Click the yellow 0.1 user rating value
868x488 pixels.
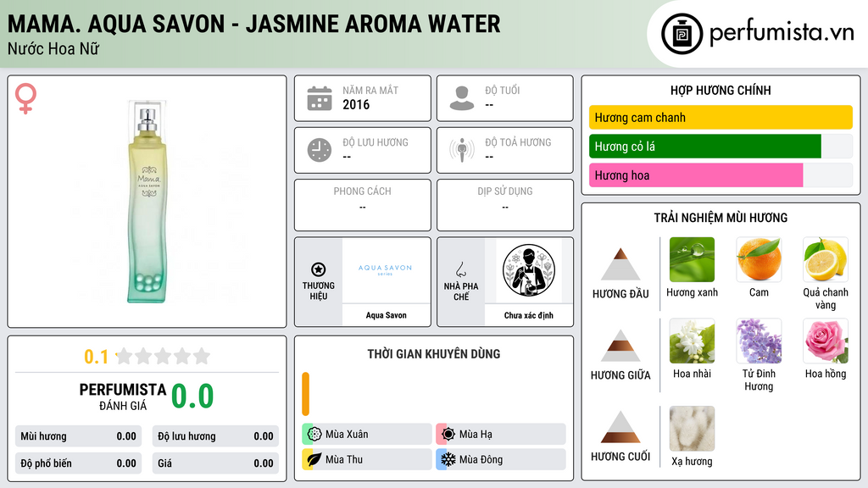(96, 357)
